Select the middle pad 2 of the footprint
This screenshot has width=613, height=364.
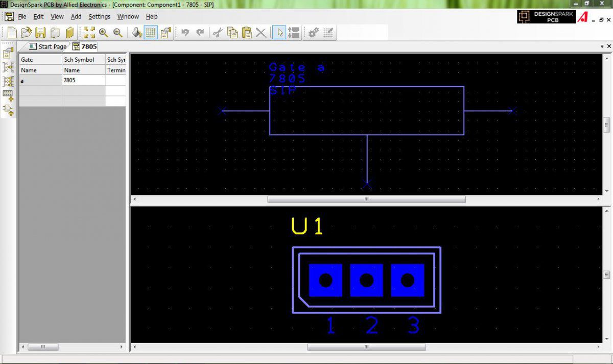[x=366, y=280]
